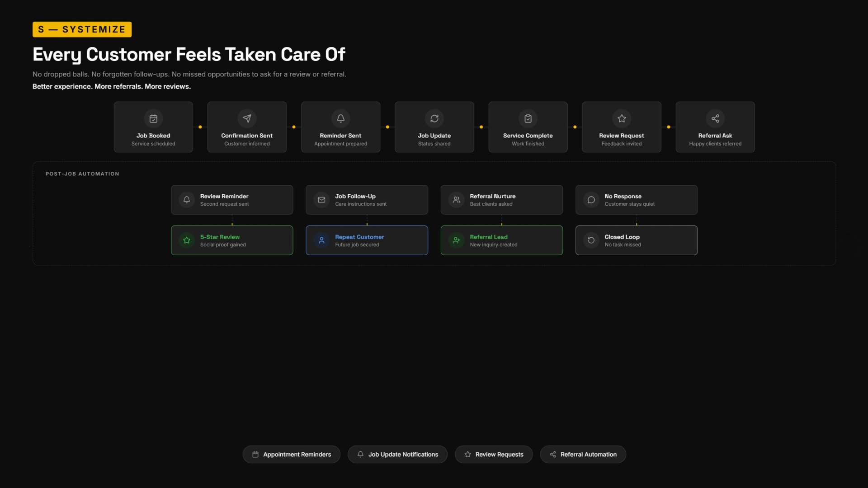This screenshot has width=868, height=488.
Task: Open the Reminder Sent step card
Action: tap(340, 127)
